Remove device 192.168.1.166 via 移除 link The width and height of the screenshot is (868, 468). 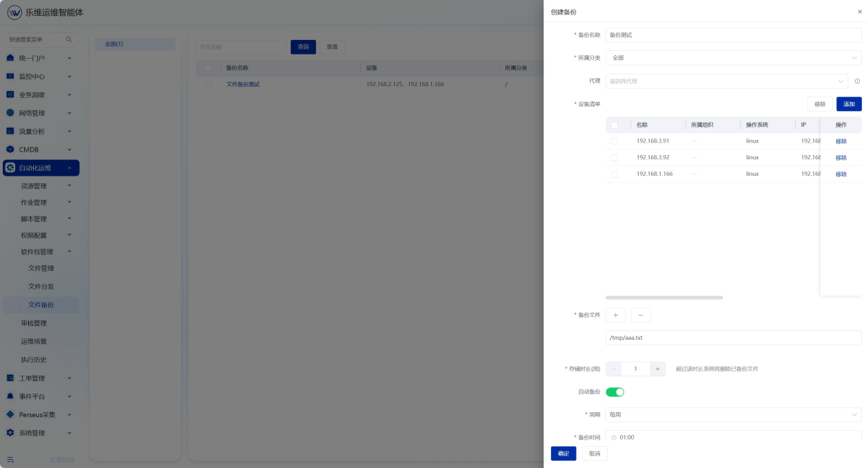[841, 174]
